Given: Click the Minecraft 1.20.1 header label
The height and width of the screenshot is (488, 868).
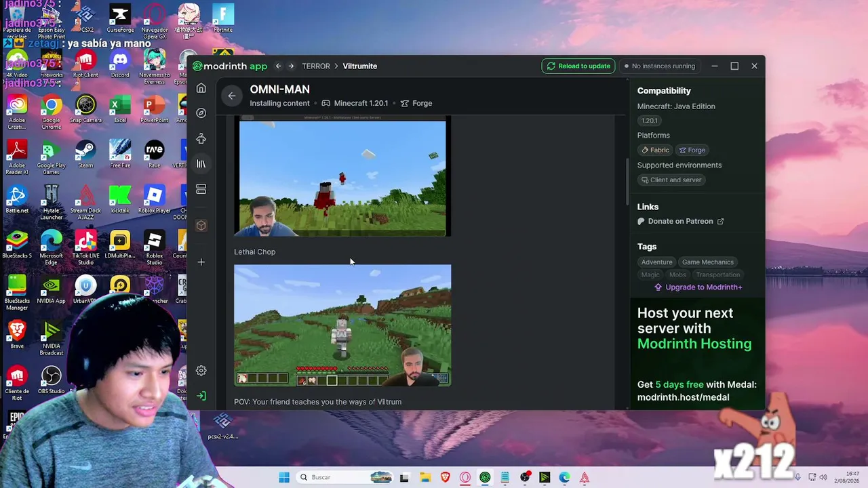Looking at the screenshot, I should click(355, 103).
